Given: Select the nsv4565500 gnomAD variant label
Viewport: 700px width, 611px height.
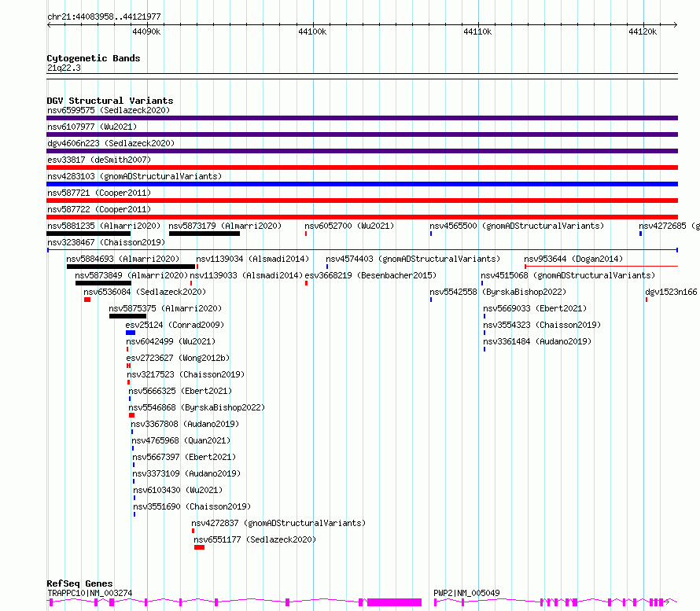Looking at the screenshot, I should (x=517, y=226).
